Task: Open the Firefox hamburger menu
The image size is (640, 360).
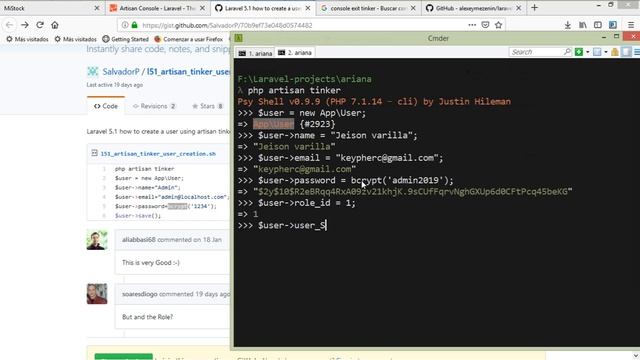Action: click(631, 25)
